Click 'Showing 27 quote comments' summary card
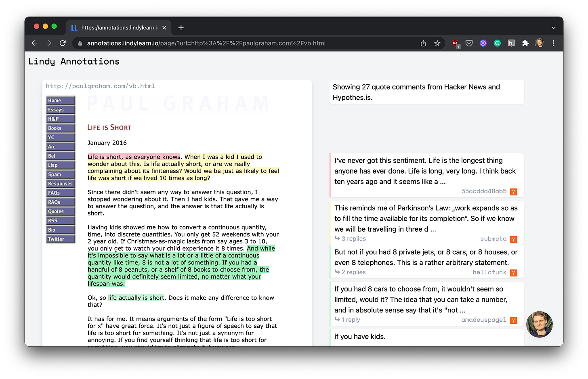This screenshot has height=379, width=588. click(x=426, y=92)
